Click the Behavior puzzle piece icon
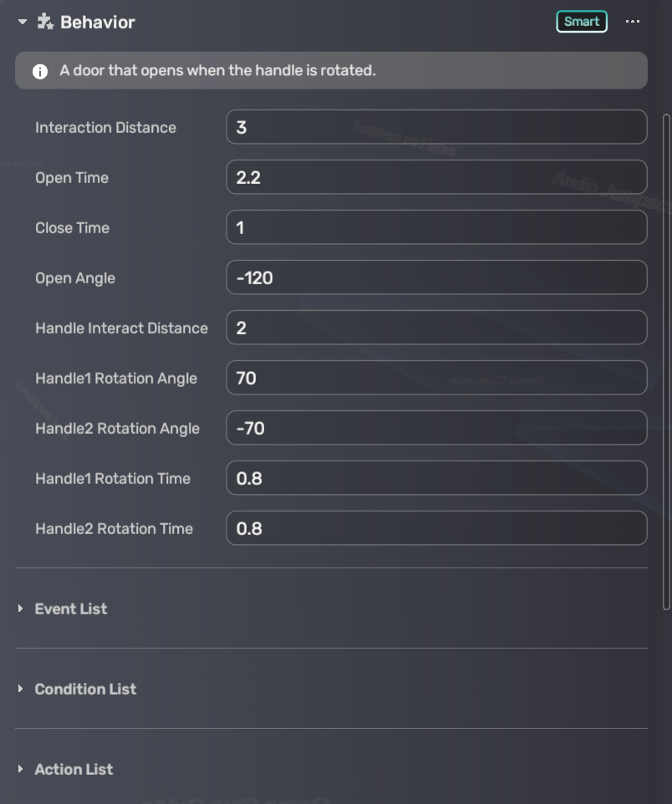 pyautogui.click(x=45, y=23)
